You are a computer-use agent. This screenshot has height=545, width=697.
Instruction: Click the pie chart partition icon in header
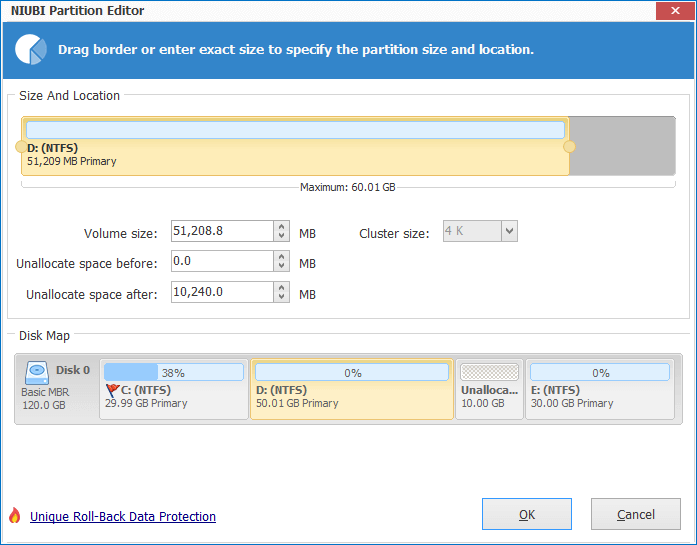(31, 49)
